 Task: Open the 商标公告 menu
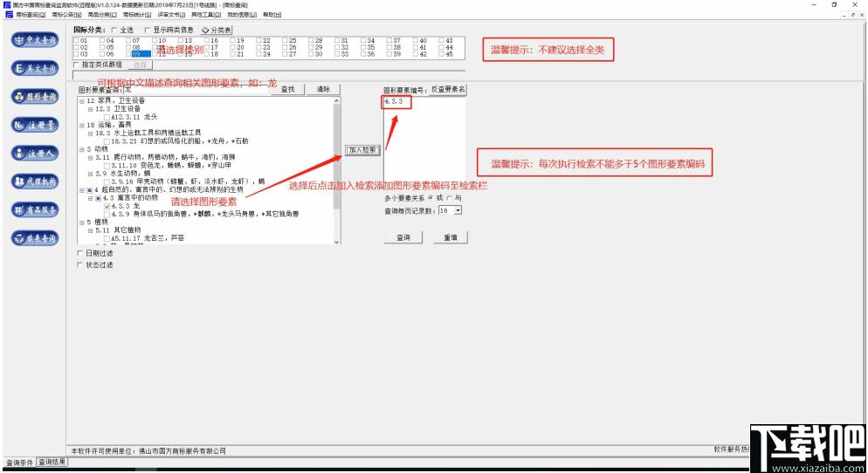point(66,14)
